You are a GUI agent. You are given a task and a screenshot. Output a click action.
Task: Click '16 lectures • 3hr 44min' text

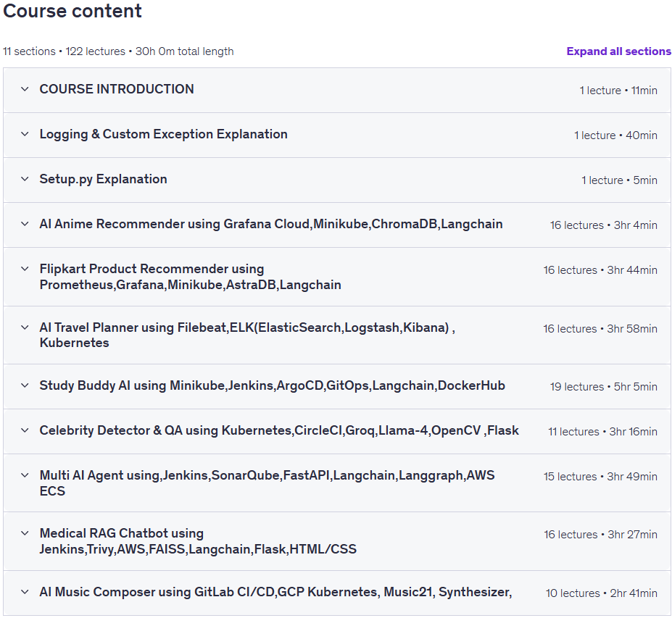click(x=600, y=271)
